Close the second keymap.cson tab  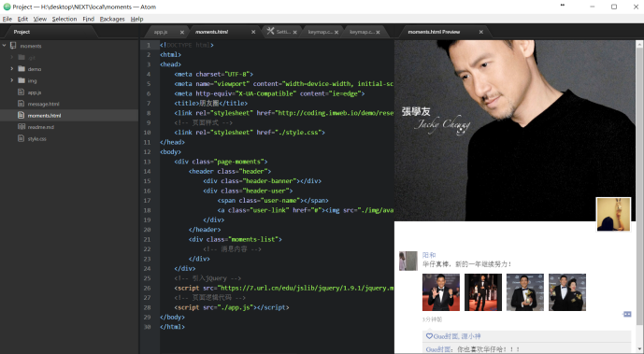(378, 32)
